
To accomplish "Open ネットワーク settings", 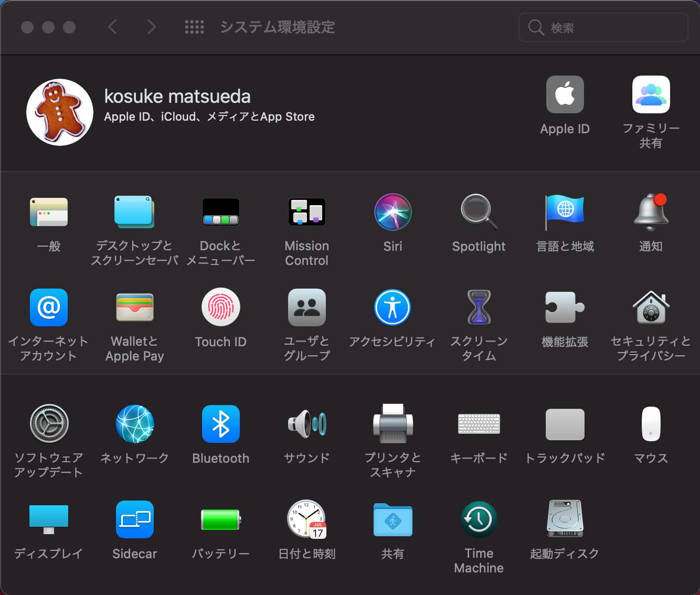I will (134, 424).
